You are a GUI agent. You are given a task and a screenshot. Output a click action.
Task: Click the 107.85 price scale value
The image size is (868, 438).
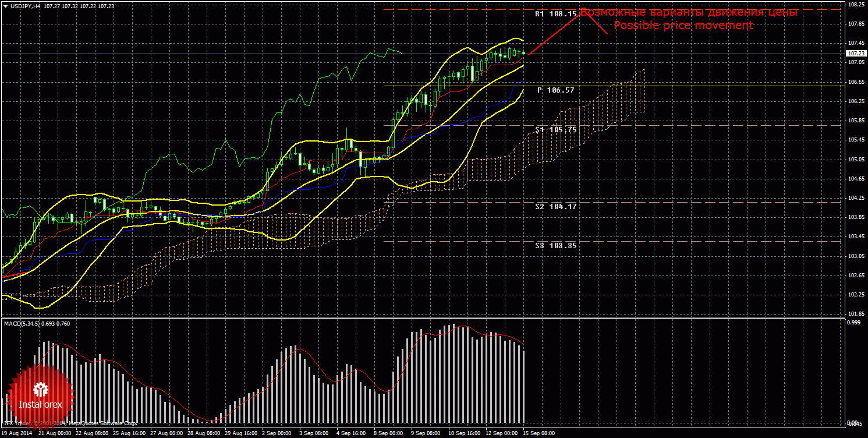point(855,24)
